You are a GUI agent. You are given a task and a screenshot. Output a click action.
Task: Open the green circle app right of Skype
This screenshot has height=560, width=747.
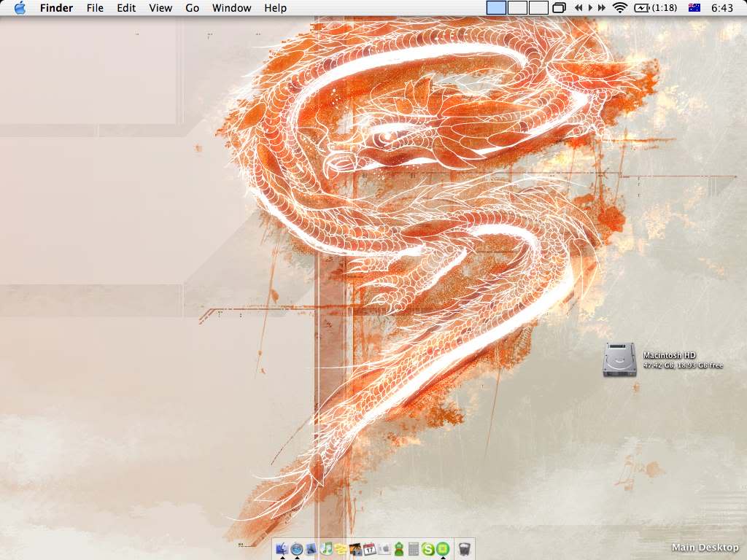click(x=443, y=549)
